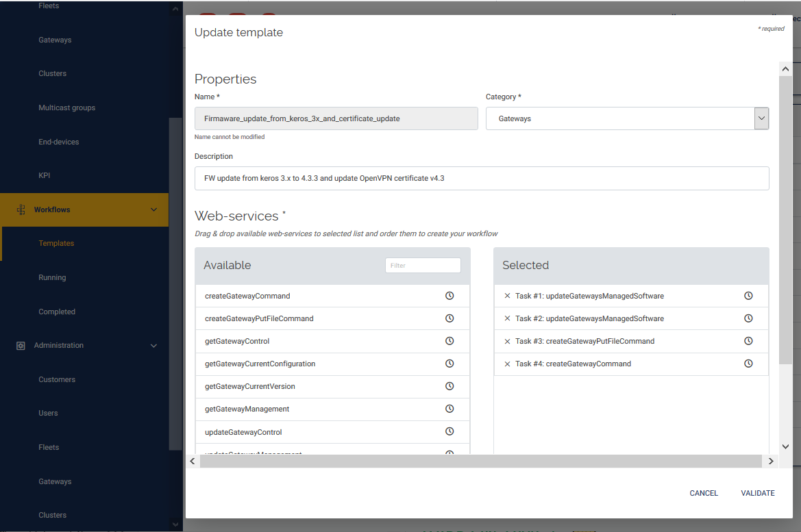Click the horizontal scrollbar right arrow
The image size is (801, 532).
click(x=771, y=461)
